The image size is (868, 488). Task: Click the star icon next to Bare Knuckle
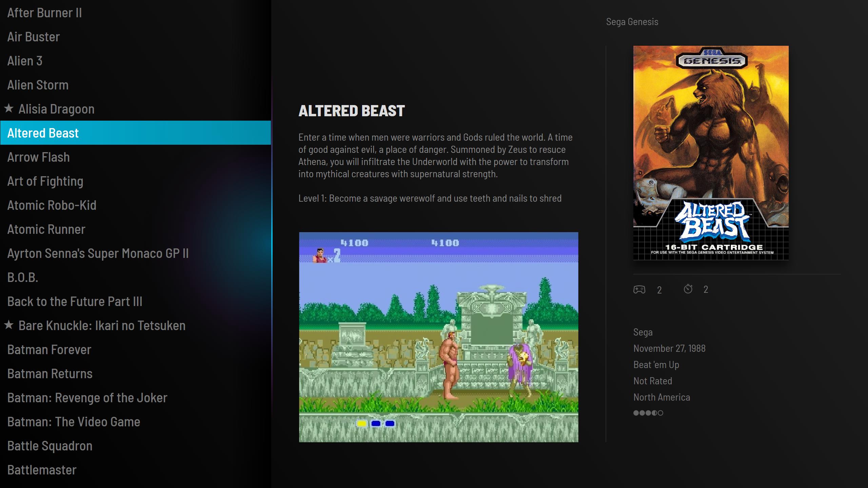coord(9,325)
